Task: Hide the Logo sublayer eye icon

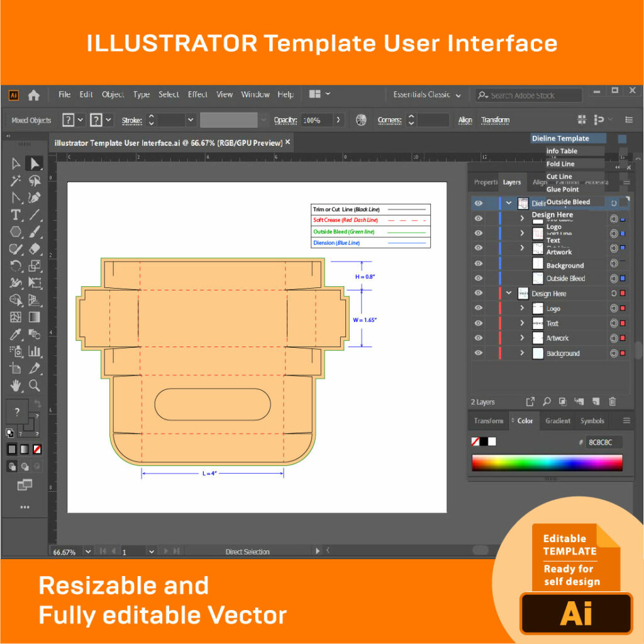Action: [478, 308]
